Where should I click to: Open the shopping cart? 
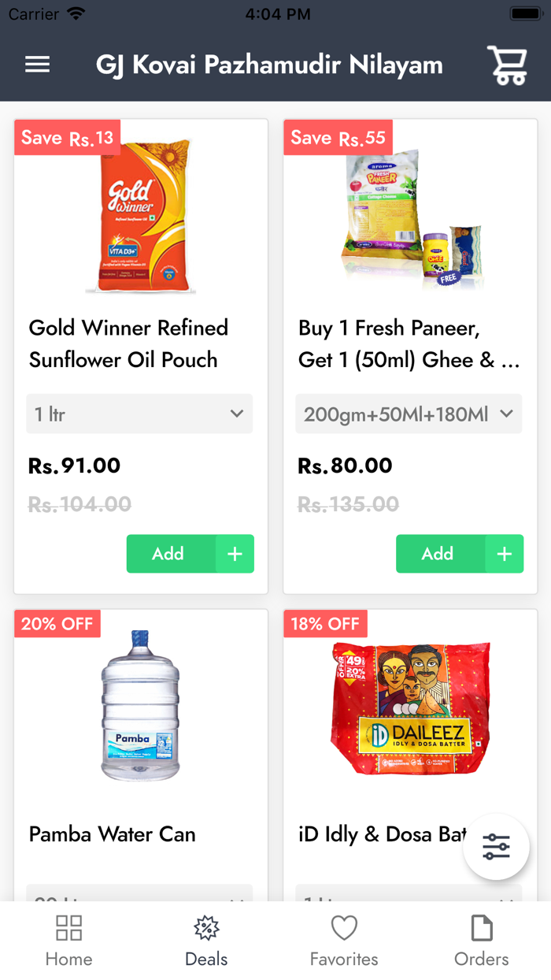(507, 65)
